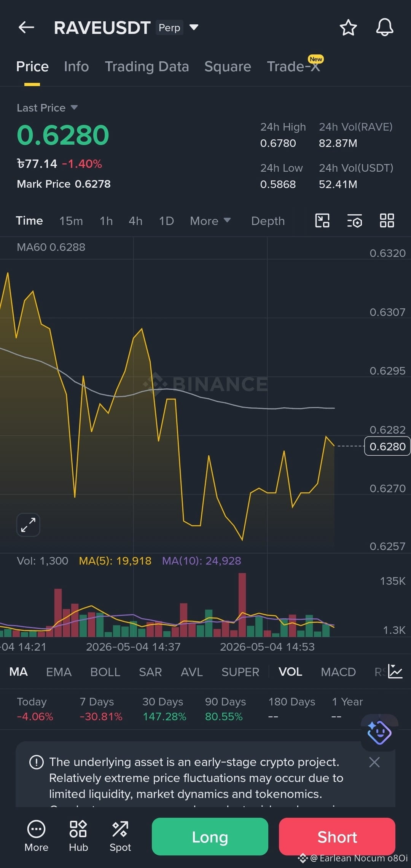Tap 7 Days -30.81% performance
This screenshot has width=411, height=868.
[x=101, y=709]
